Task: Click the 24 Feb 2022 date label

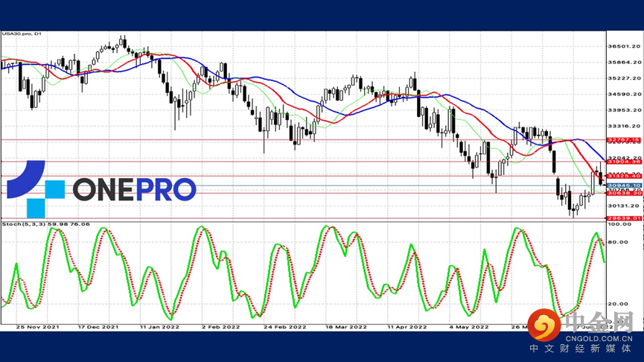Action: [286, 326]
